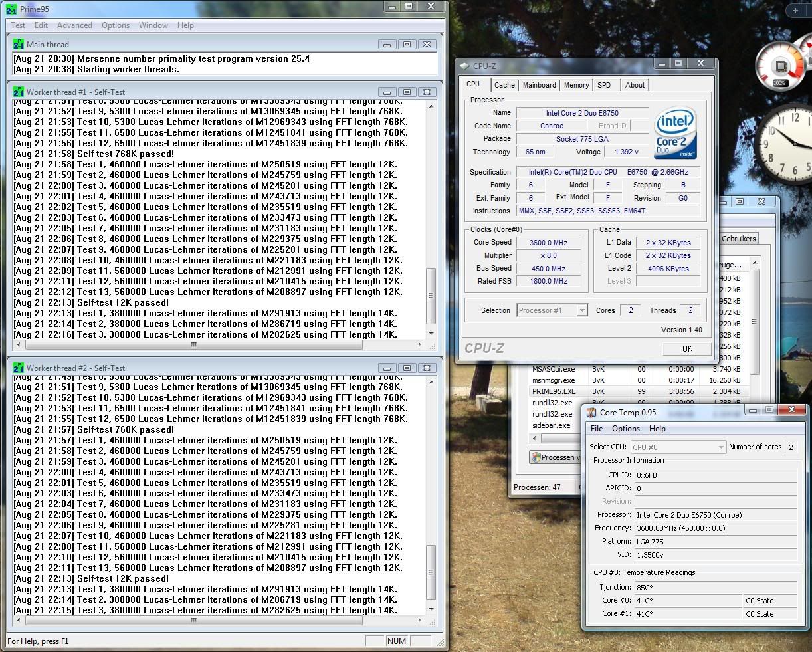Switch to the Mainboard tab in CPU-Z

point(540,85)
